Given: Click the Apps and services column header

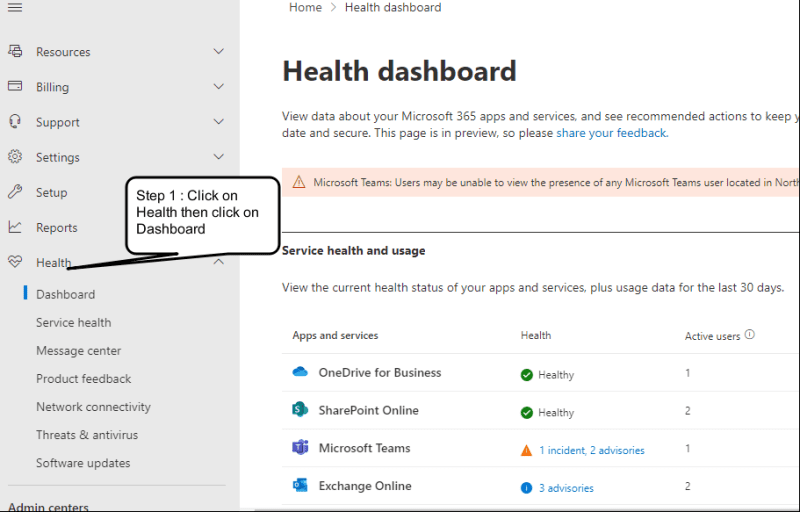Looking at the screenshot, I should coord(335,336).
